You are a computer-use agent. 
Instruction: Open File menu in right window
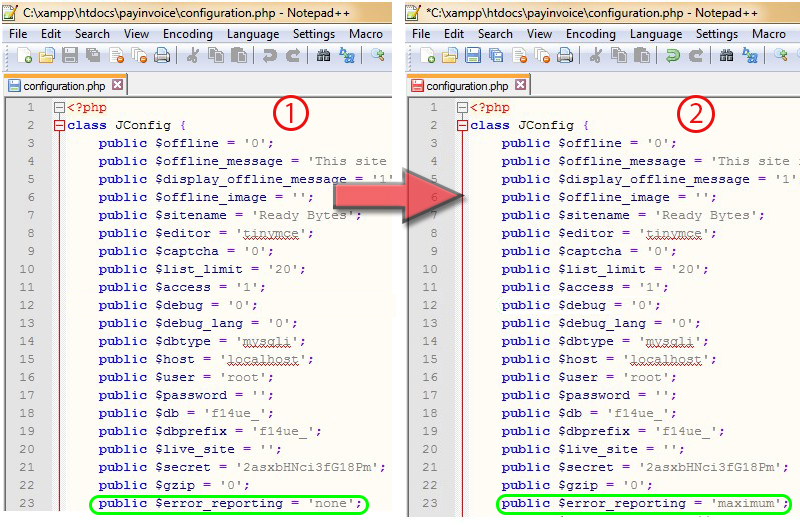[x=421, y=34]
